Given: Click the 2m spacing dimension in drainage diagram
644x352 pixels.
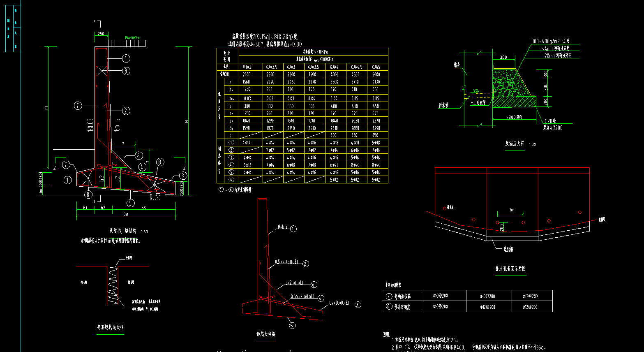Looking at the screenshot, I should tap(511, 210).
